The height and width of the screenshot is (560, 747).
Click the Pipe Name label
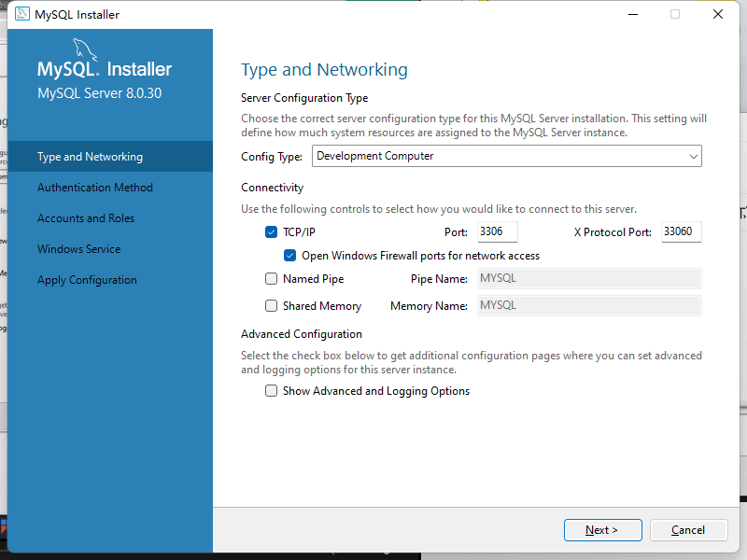coord(439,279)
